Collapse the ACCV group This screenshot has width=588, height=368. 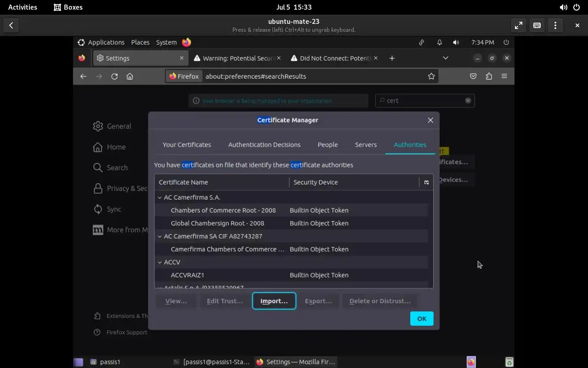(x=160, y=262)
